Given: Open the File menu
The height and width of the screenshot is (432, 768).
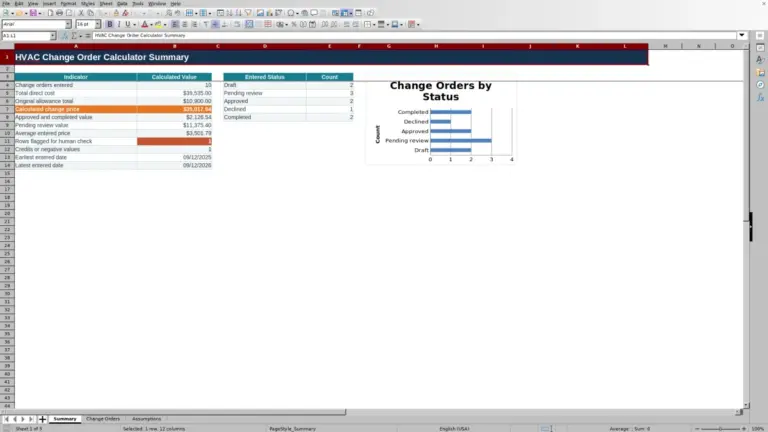Looking at the screenshot, I should (6, 3).
